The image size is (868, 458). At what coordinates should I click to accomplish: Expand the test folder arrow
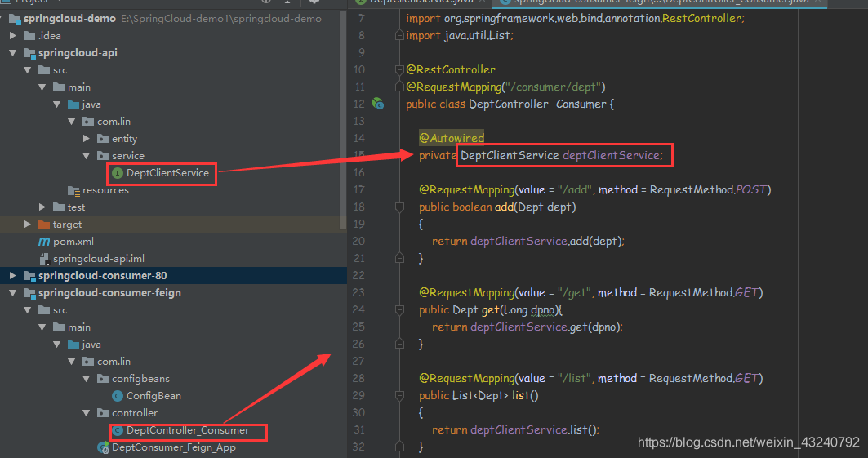(42, 207)
